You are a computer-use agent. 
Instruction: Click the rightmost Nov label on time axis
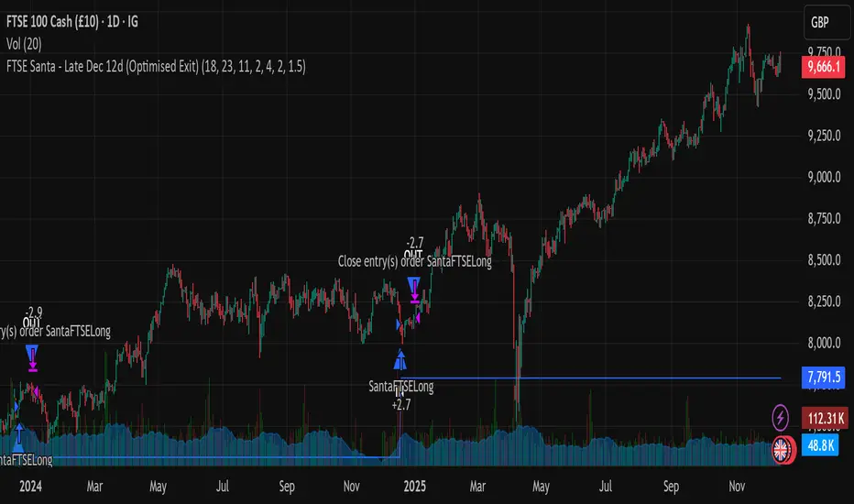tap(737, 486)
